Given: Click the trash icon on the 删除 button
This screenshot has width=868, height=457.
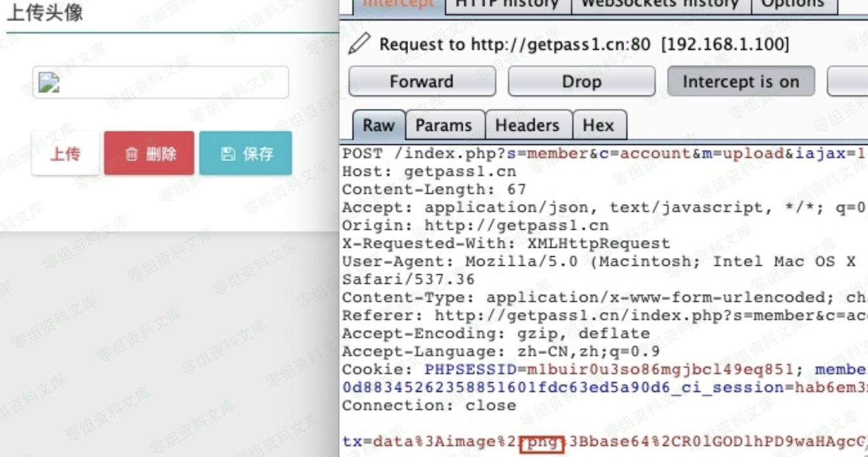Looking at the screenshot, I should click(x=131, y=154).
